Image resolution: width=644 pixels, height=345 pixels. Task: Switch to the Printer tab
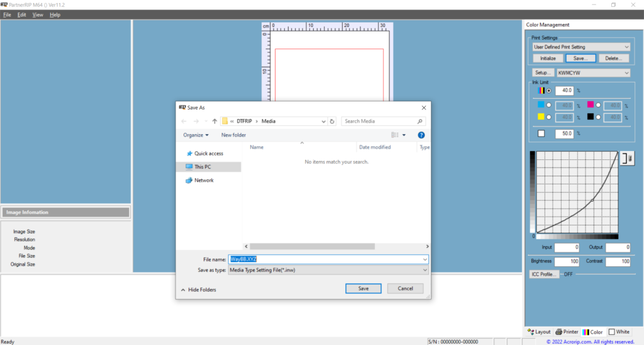coord(567,332)
